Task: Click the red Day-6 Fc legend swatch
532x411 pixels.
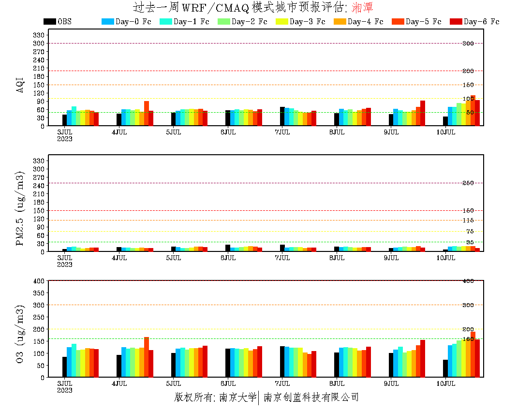Action: point(456,21)
